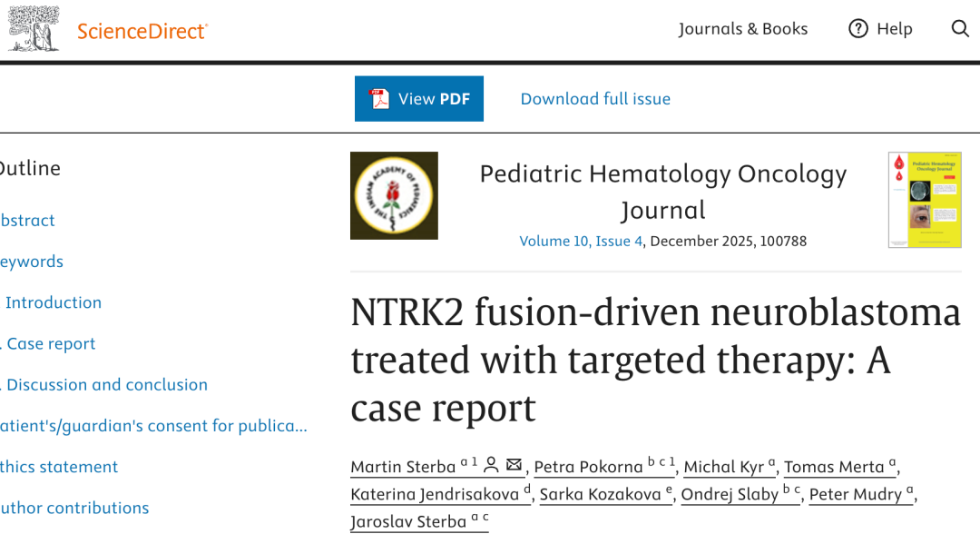Jump to Ethics statement section
This screenshot has height=534, width=980.
[59, 467]
